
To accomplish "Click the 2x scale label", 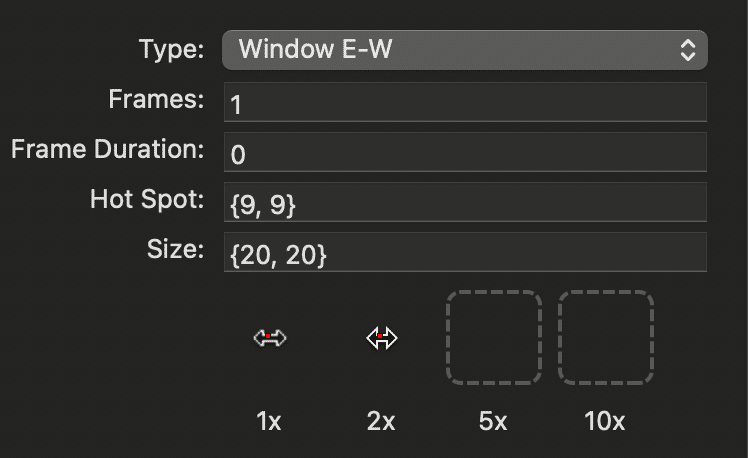I will coord(381,421).
